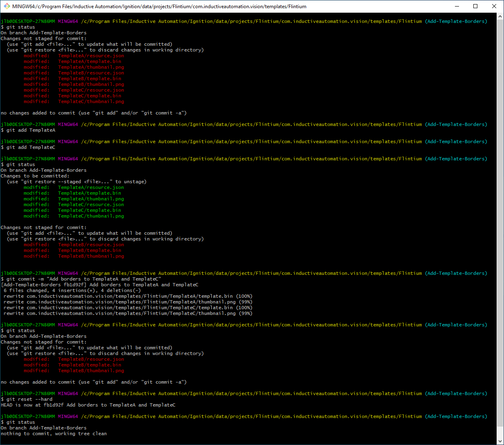Viewport: 504px width, 445px height.
Task: Click red unstaged TemplateA/resource.json entry
Action: pyautogui.click(x=74, y=56)
